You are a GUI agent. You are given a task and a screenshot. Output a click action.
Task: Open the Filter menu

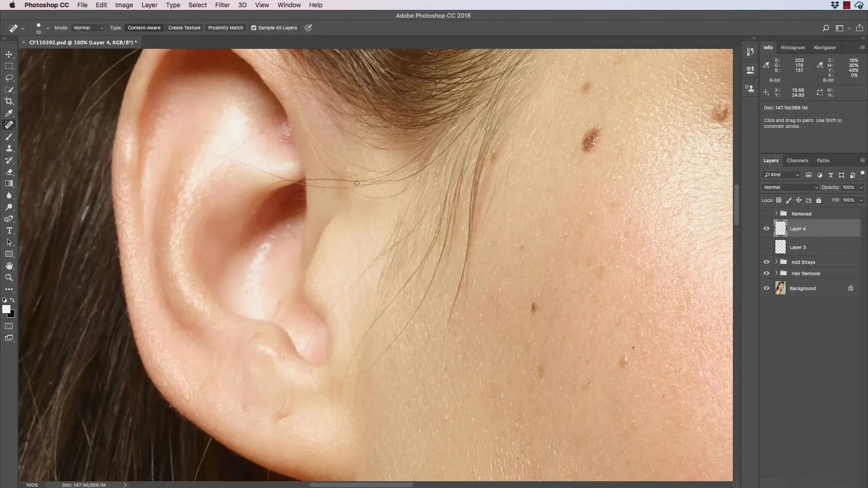coord(222,5)
